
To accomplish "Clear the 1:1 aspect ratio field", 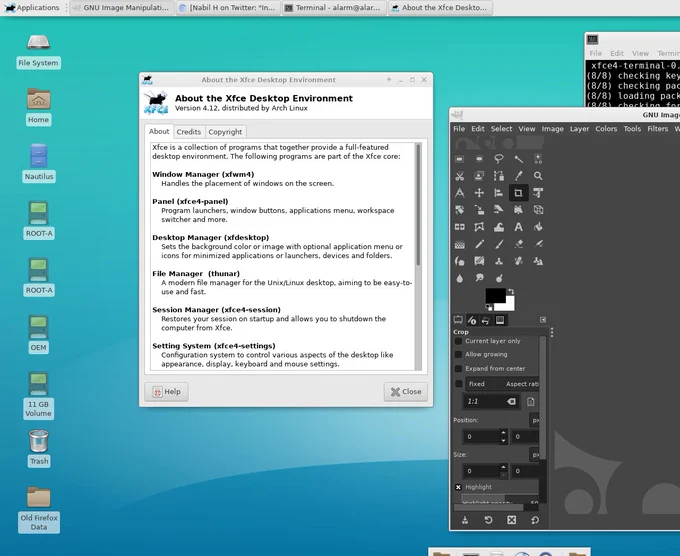I will tap(512, 402).
